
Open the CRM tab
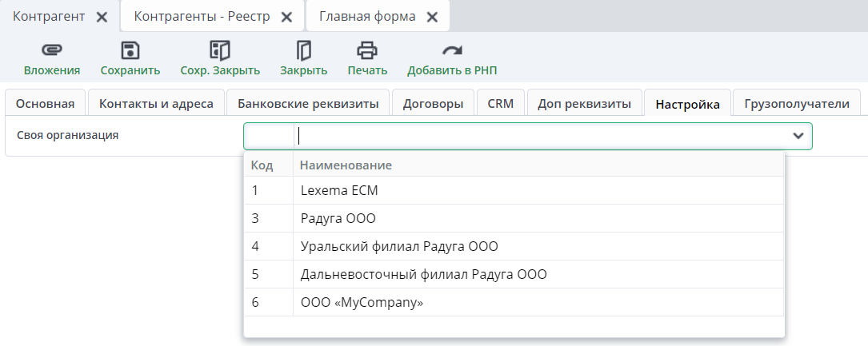coord(501,103)
